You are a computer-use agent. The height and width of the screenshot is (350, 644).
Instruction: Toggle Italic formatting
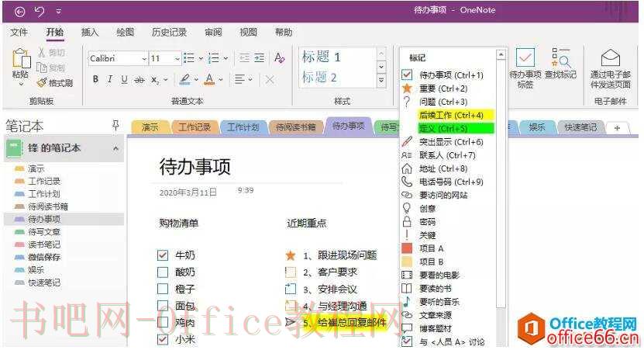tap(110, 79)
